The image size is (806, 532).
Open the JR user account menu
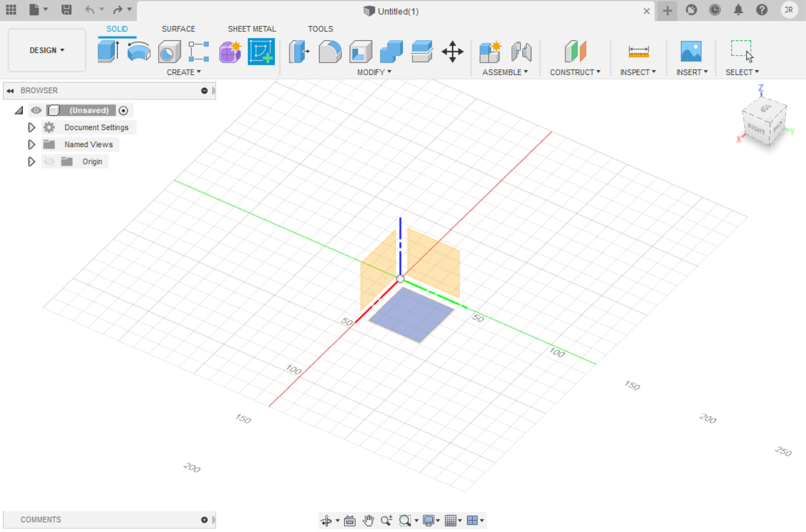789,10
